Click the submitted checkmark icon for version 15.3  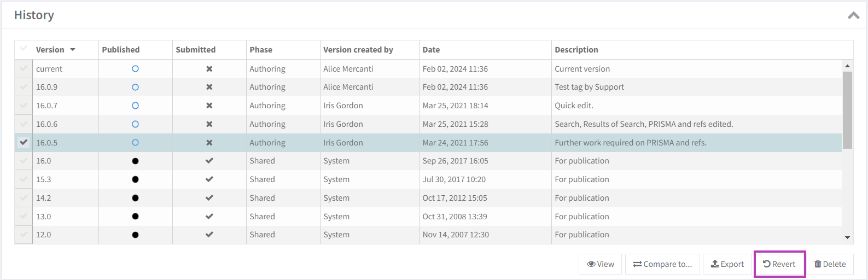pos(209,179)
